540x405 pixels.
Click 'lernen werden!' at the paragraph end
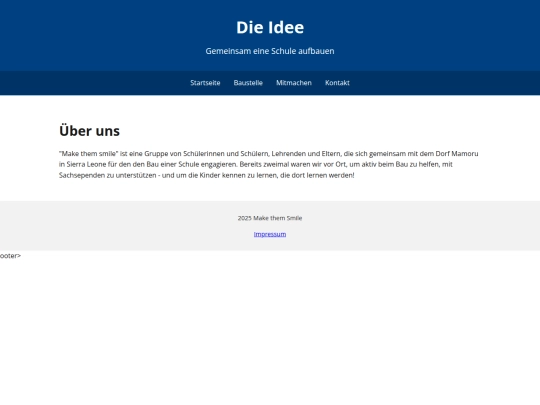click(x=331, y=175)
